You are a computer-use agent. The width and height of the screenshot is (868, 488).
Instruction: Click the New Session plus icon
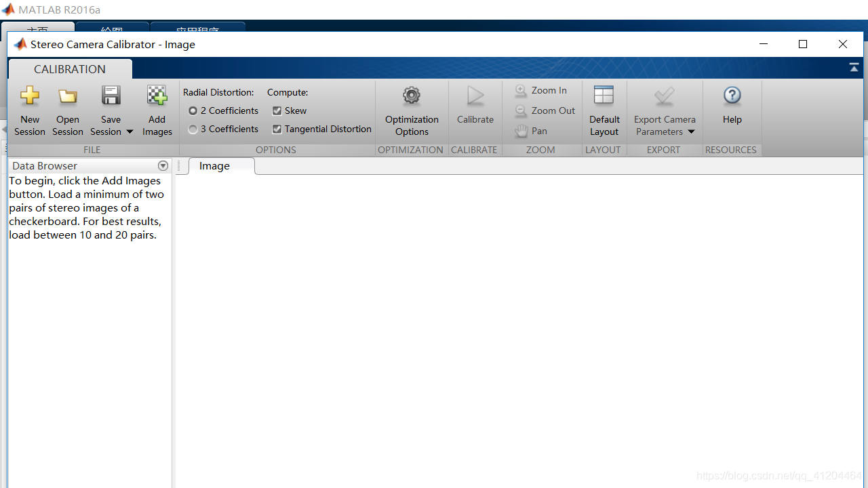point(30,96)
